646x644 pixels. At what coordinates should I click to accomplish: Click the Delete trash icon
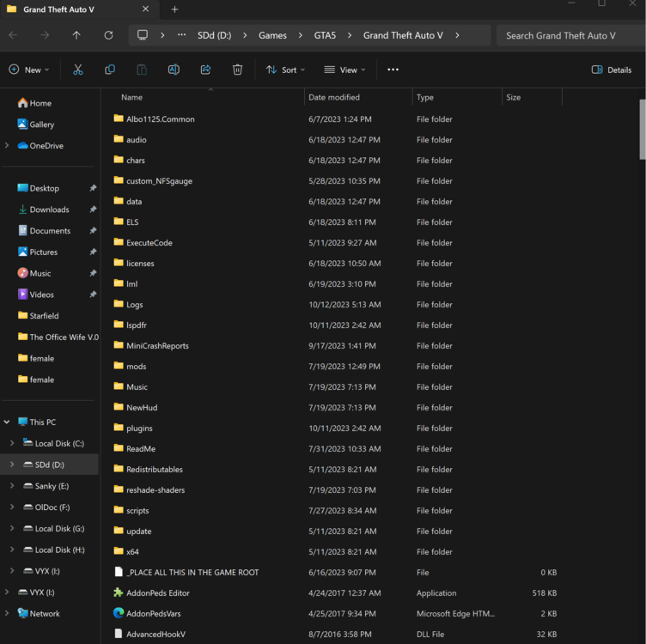point(237,70)
